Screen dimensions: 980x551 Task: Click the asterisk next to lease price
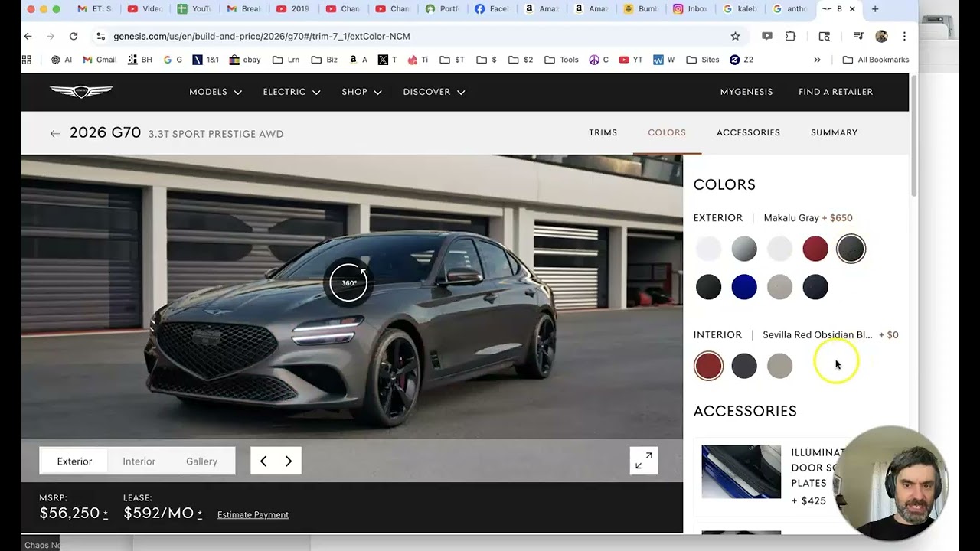(200, 514)
